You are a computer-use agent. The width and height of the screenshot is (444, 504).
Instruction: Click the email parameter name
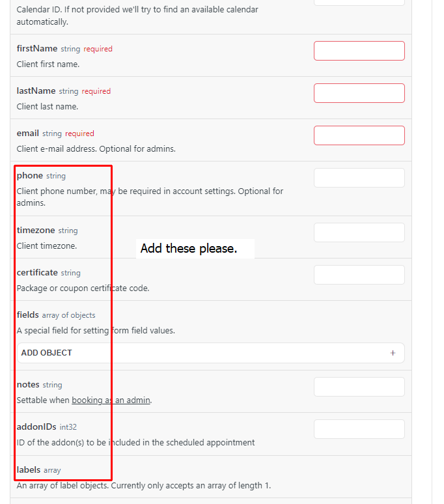pos(27,133)
